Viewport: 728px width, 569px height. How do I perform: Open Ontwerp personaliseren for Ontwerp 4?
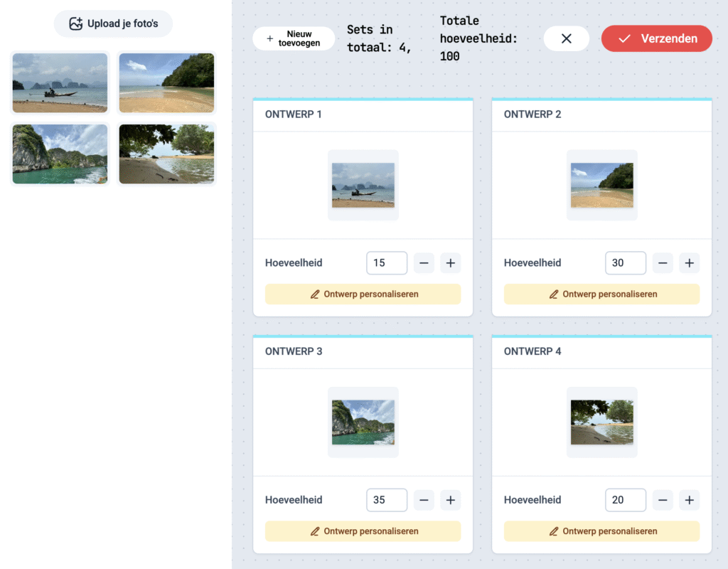[601, 531]
